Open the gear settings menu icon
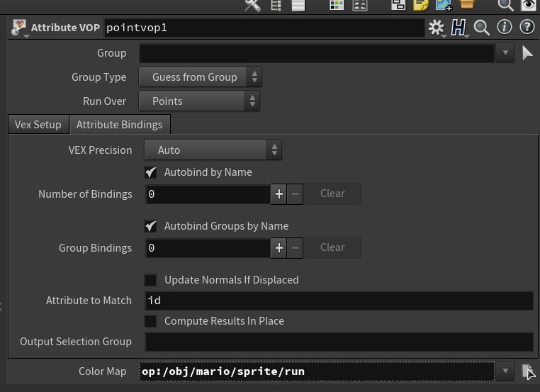This screenshot has width=540, height=392. point(437,28)
